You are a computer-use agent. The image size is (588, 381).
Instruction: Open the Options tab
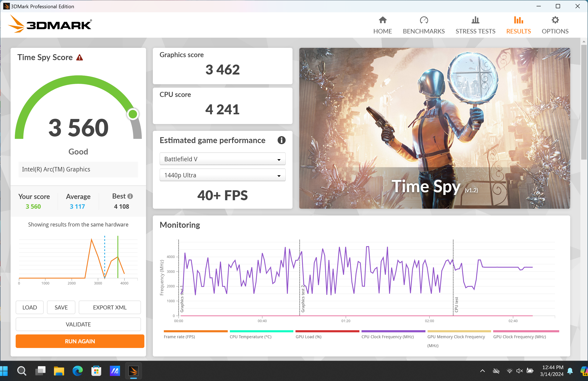pyautogui.click(x=555, y=25)
